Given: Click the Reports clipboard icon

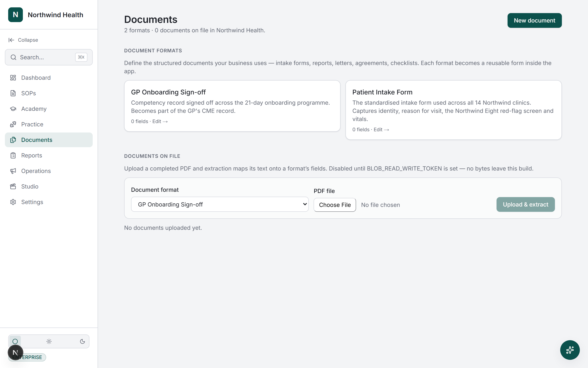Looking at the screenshot, I should click(x=13, y=155).
